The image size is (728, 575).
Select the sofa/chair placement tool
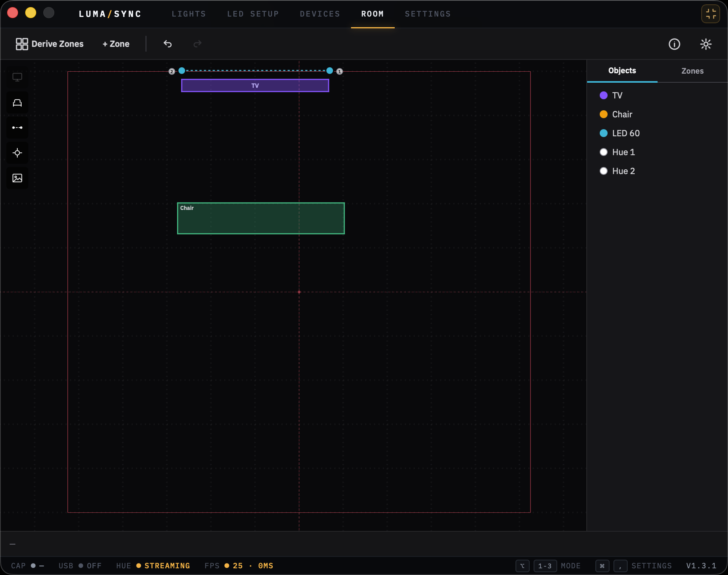[17, 102]
